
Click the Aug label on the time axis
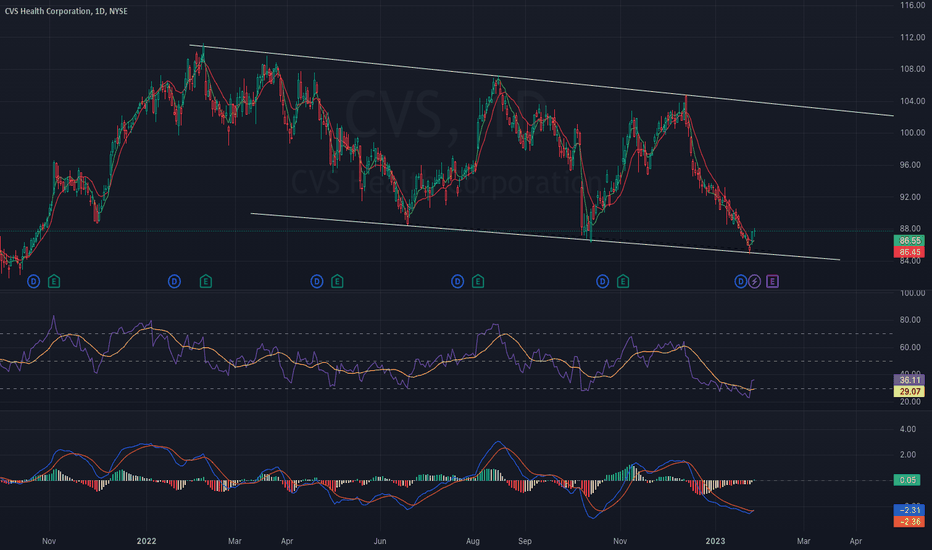point(473,541)
